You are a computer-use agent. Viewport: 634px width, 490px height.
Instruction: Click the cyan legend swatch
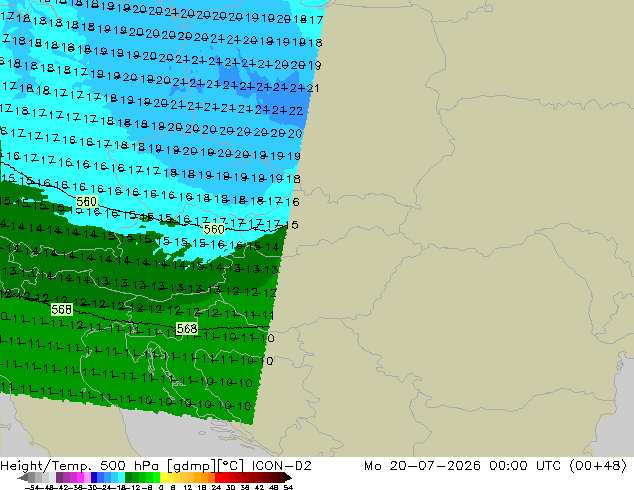pyautogui.click(x=121, y=477)
